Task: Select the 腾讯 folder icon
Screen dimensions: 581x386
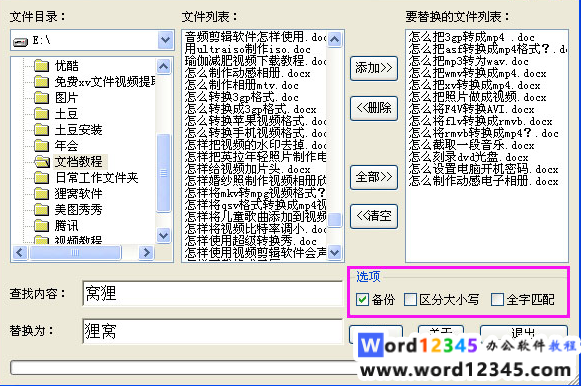Action: [x=42, y=226]
